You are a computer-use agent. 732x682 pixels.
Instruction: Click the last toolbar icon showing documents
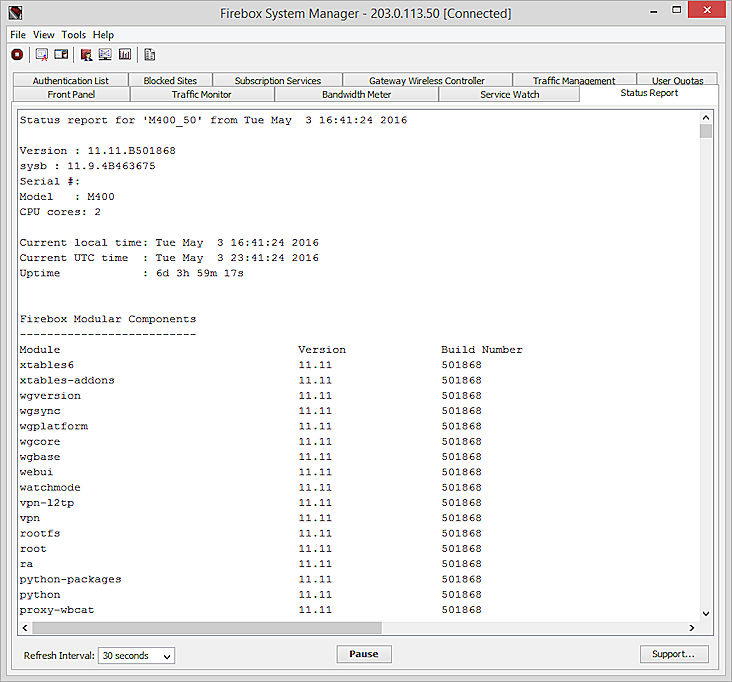150,55
